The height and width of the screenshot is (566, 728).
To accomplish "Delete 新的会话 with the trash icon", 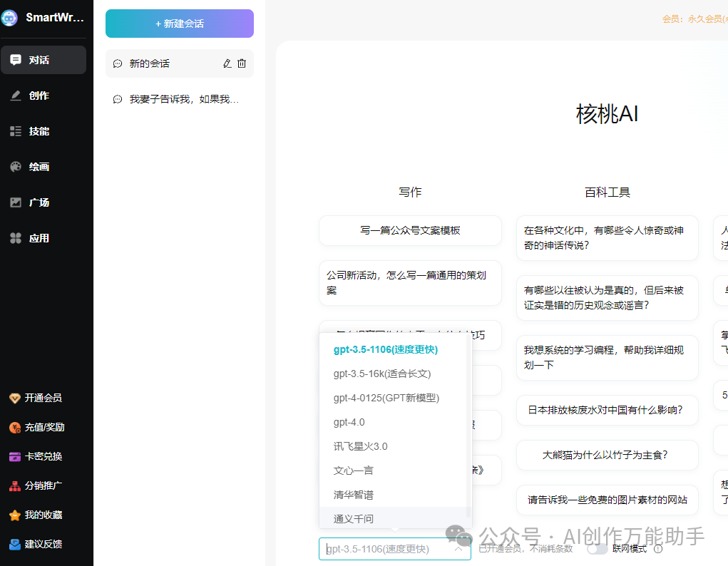I will [242, 63].
